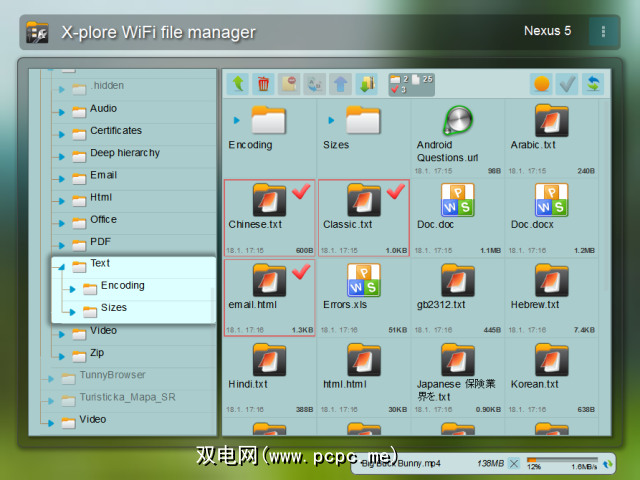Screen dimensions: 640x480
Task: Click the orange circle toolbar icon
Action: [542, 84]
